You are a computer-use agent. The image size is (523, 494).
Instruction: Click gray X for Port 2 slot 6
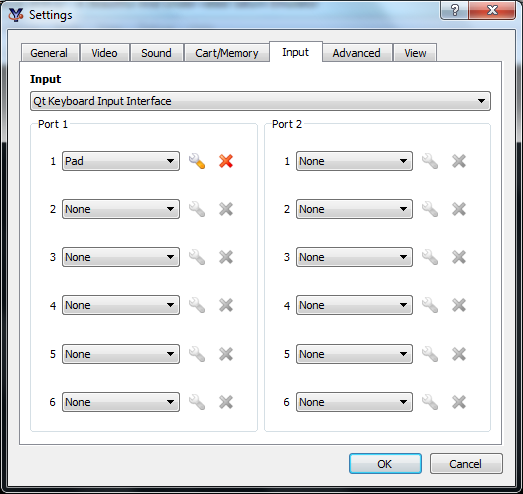click(459, 402)
